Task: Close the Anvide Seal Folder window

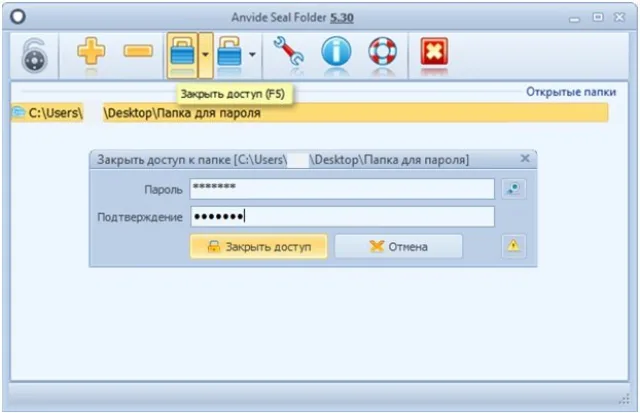Action: pyautogui.click(x=620, y=17)
